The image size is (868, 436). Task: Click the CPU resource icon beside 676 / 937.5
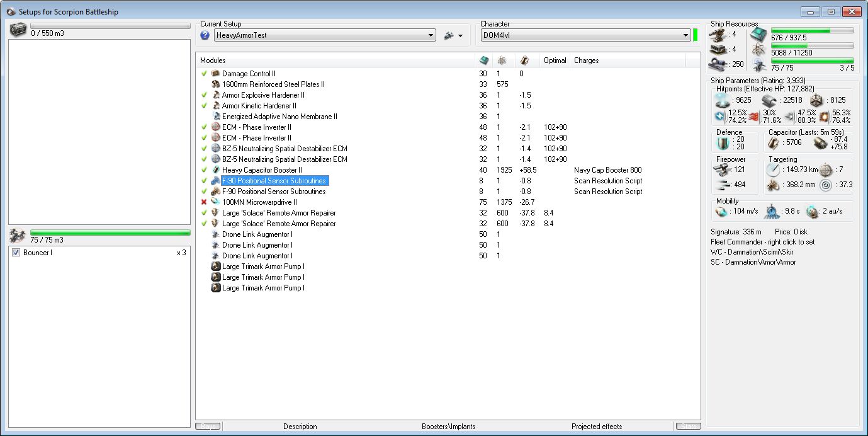pyautogui.click(x=759, y=35)
